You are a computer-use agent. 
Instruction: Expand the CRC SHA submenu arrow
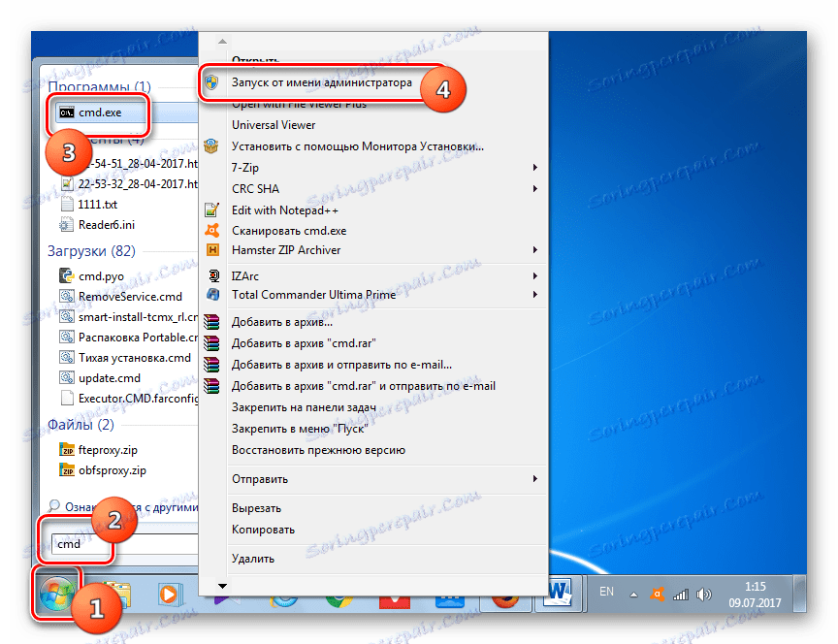(535, 189)
